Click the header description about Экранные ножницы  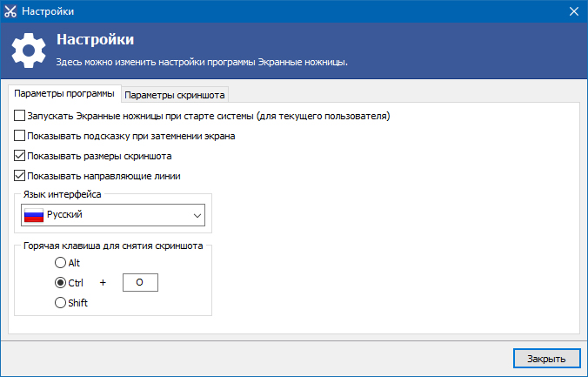coord(202,63)
